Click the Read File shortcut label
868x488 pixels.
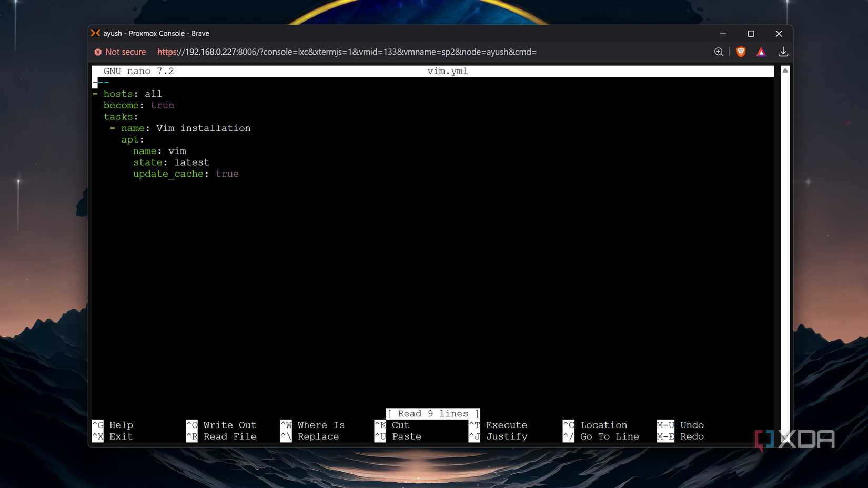(x=230, y=436)
